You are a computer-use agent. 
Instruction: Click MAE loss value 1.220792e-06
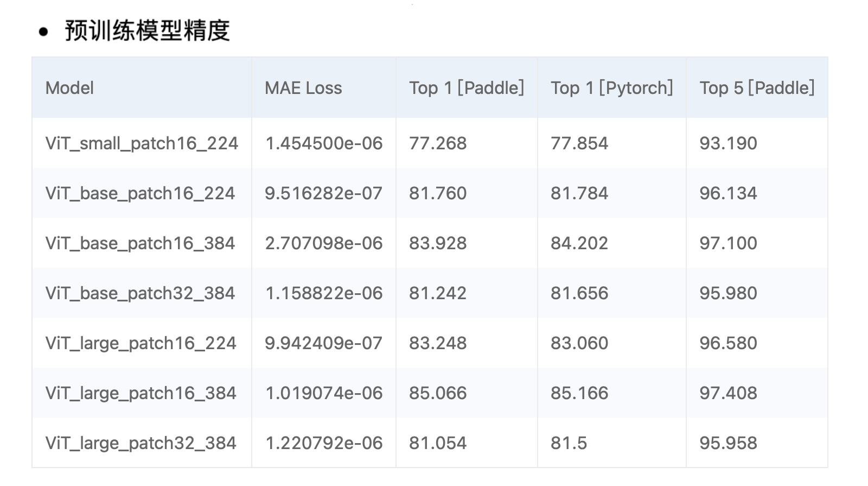coord(324,443)
